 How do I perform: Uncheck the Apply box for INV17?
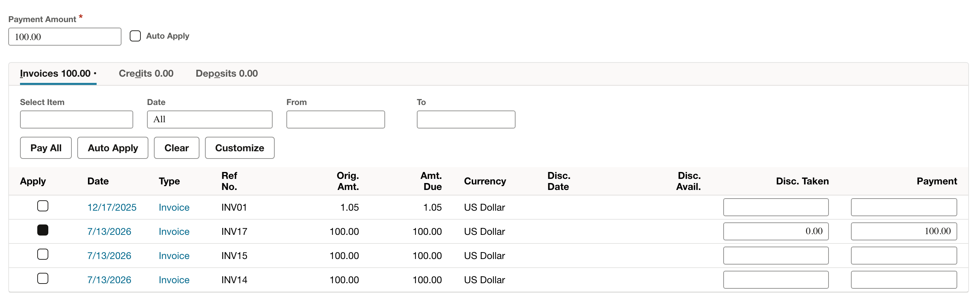[x=42, y=230]
